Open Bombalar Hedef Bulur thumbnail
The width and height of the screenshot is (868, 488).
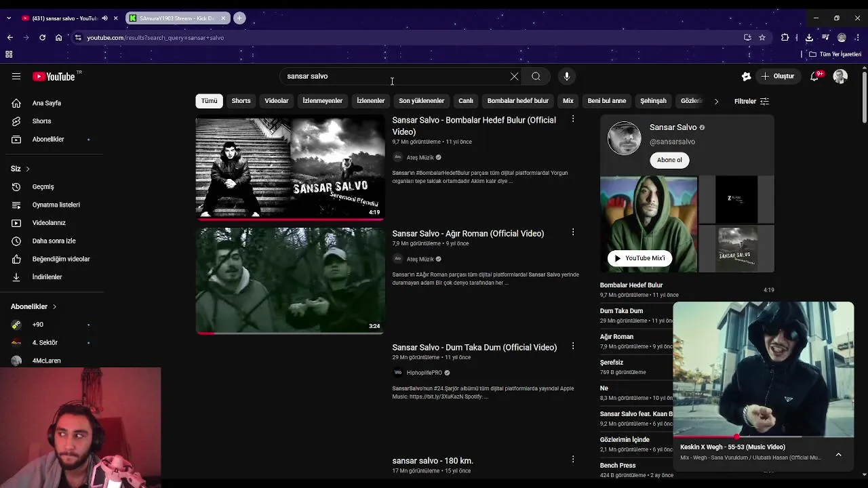coord(290,168)
